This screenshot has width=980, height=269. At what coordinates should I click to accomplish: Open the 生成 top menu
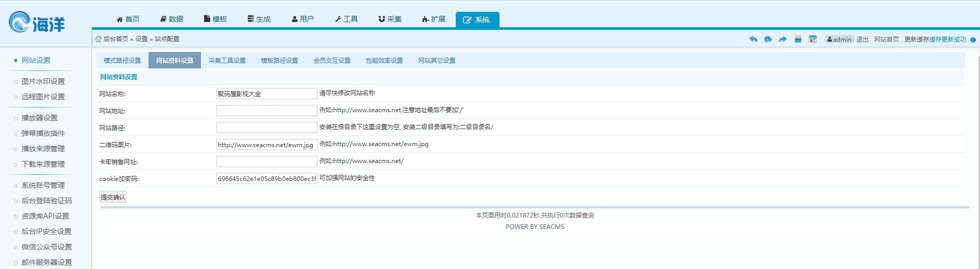coord(259,19)
